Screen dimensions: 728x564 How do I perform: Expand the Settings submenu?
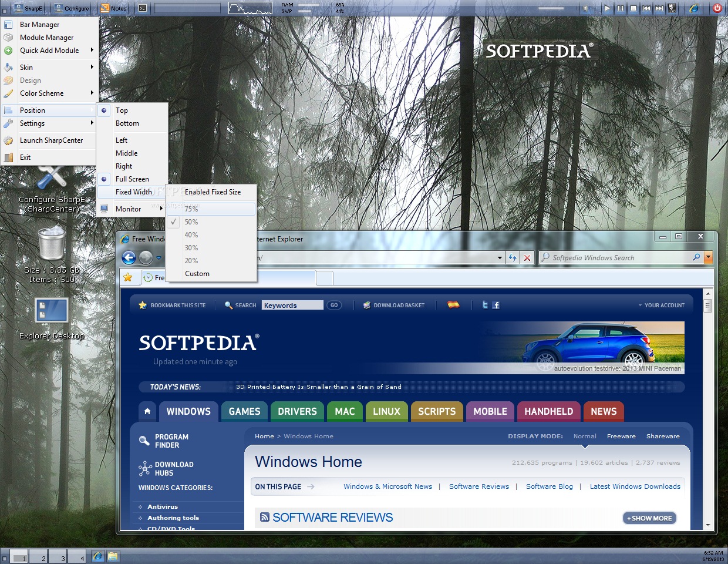coord(49,123)
